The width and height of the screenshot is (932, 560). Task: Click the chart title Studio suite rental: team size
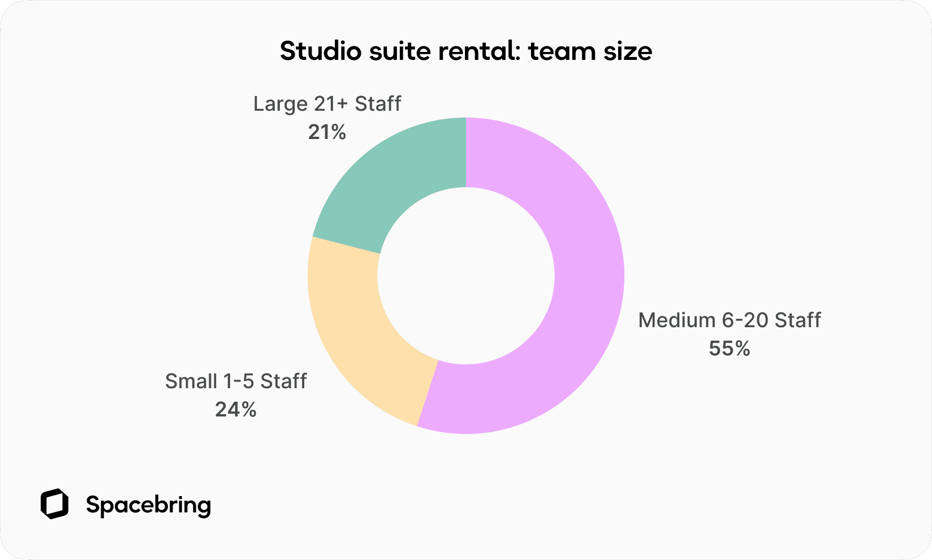point(465,51)
